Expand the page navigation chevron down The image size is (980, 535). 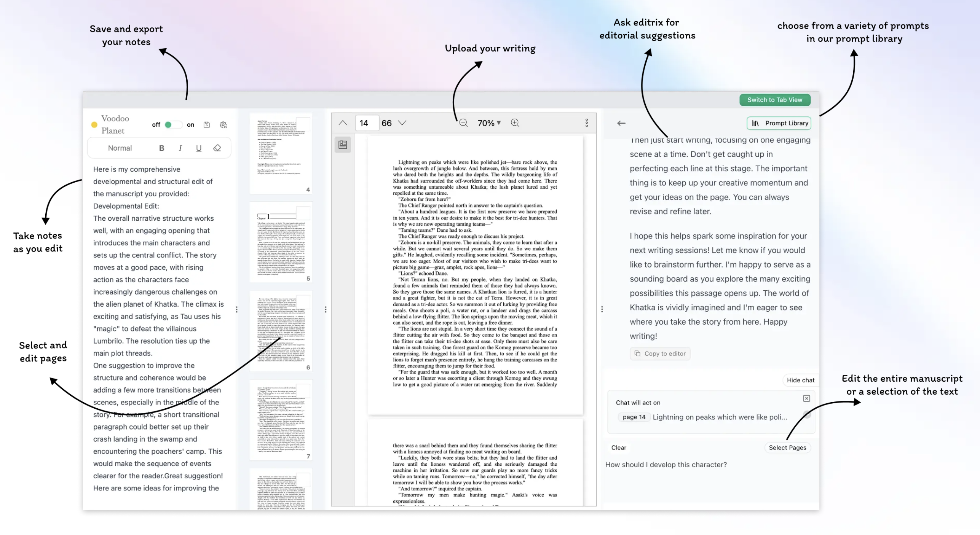[x=403, y=123]
